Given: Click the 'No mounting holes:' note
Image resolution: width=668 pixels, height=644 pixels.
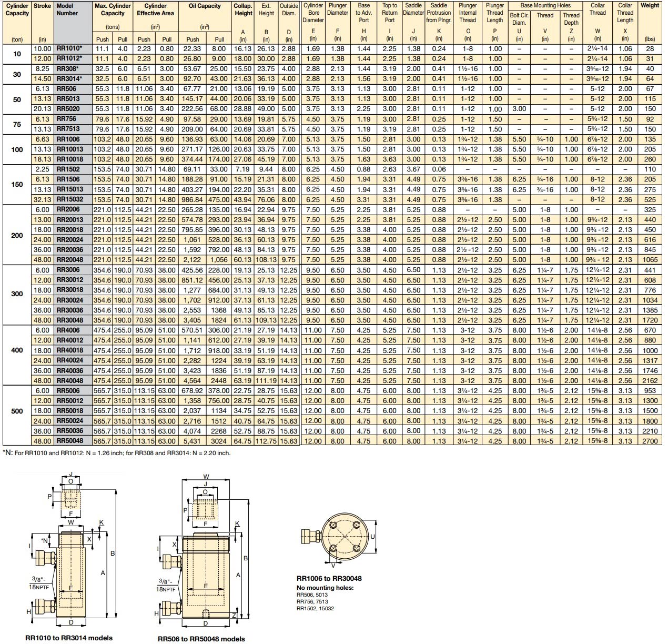Looking at the screenshot, I should pos(325,588).
